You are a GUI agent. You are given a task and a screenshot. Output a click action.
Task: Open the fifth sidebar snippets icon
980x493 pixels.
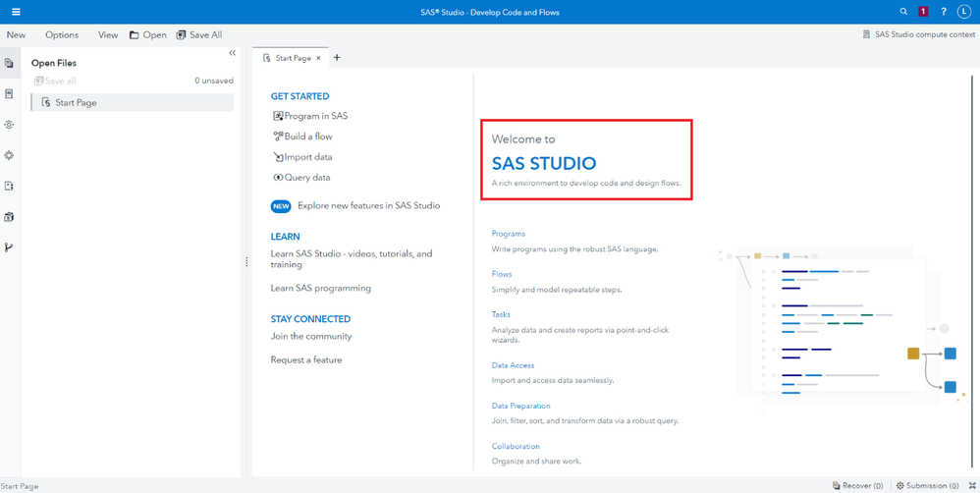click(9, 186)
